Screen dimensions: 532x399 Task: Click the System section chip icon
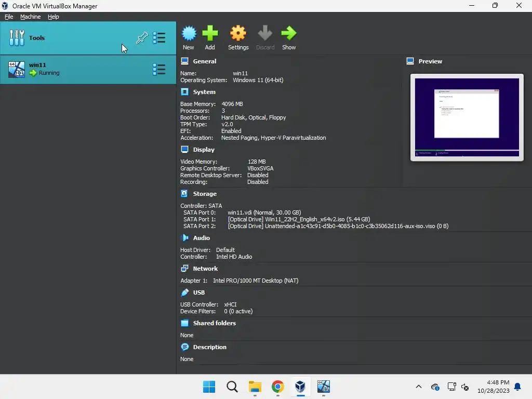click(x=184, y=91)
